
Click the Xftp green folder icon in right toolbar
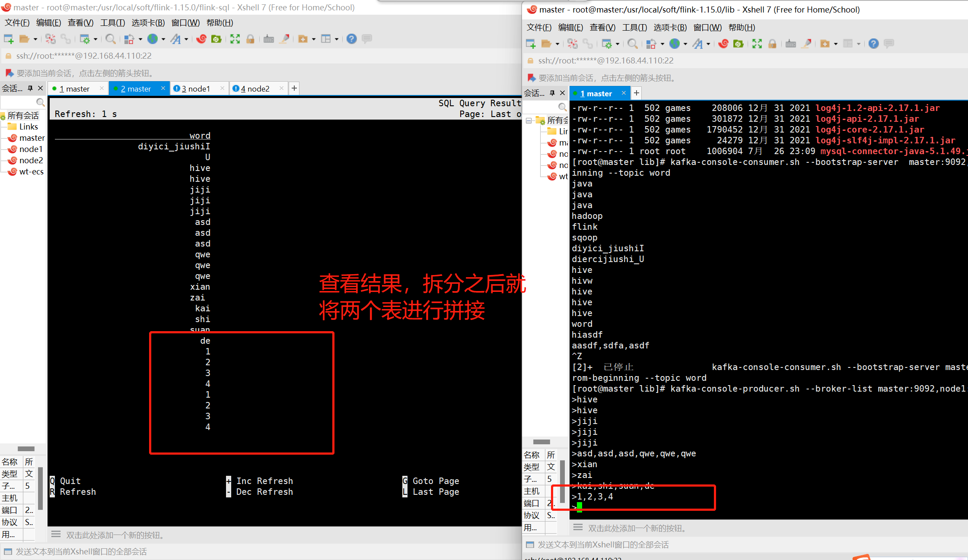739,44
